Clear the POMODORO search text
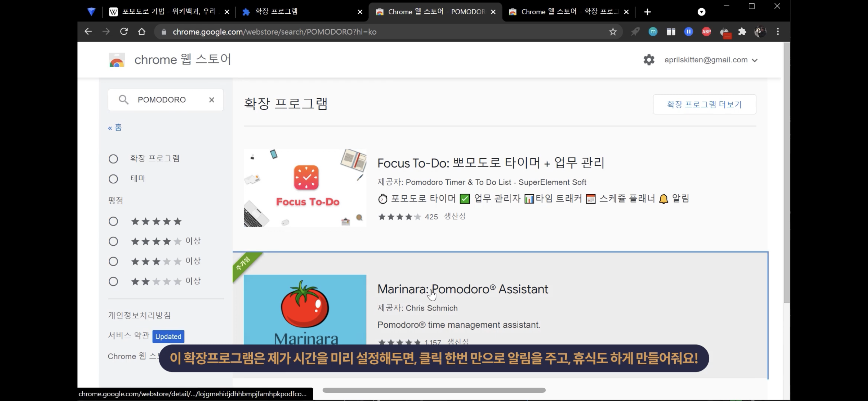 coord(212,100)
